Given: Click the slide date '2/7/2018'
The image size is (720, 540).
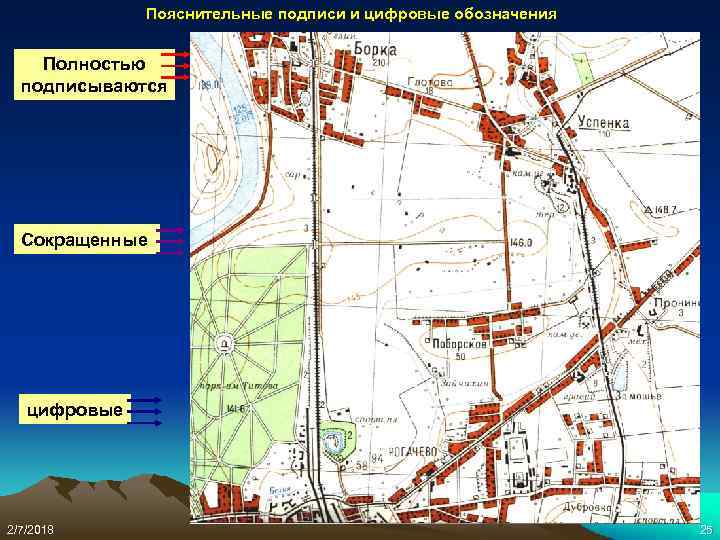Looking at the screenshot, I should pyautogui.click(x=30, y=529).
